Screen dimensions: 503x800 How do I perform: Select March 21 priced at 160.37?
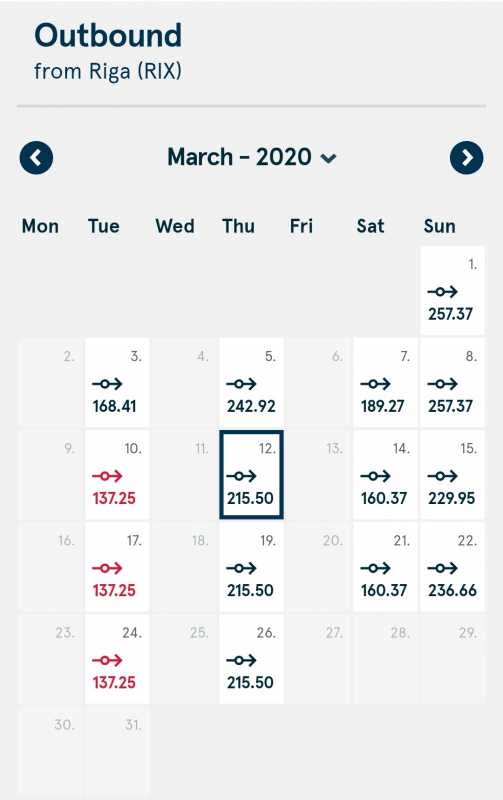385,567
